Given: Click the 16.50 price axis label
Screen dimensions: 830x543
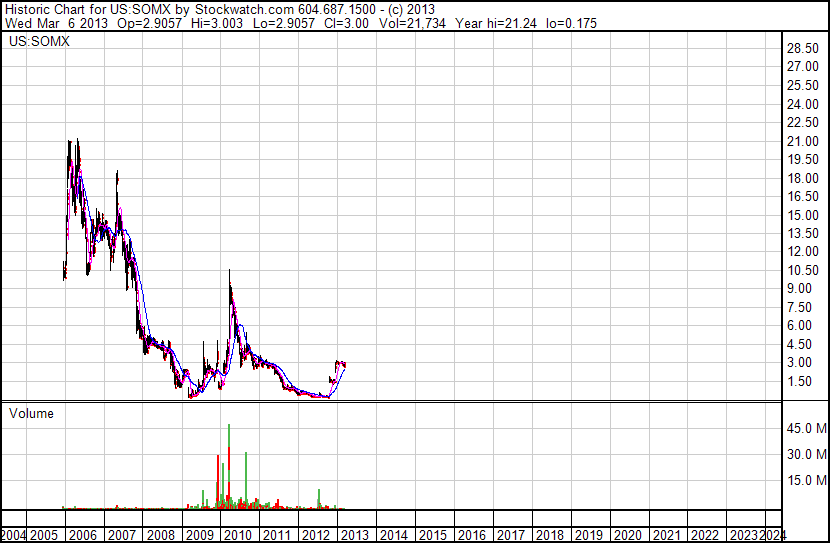Looking at the screenshot, I should (803, 196).
